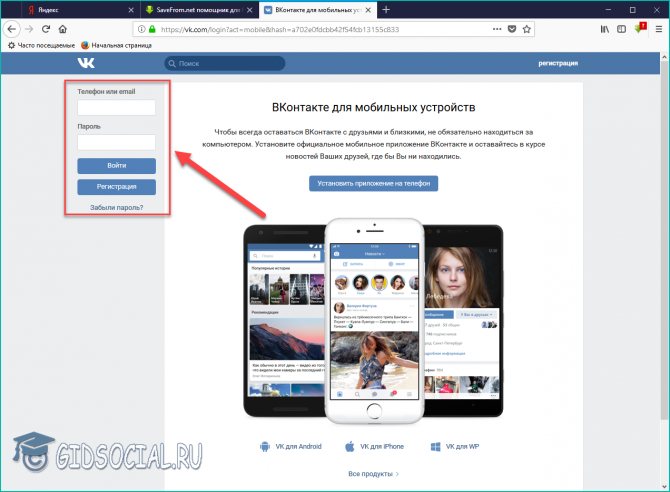Image resolution: width=670 pixels, height=492 pixels.
Task: Focus the Пароль password field
Action: tap(117, 142)
